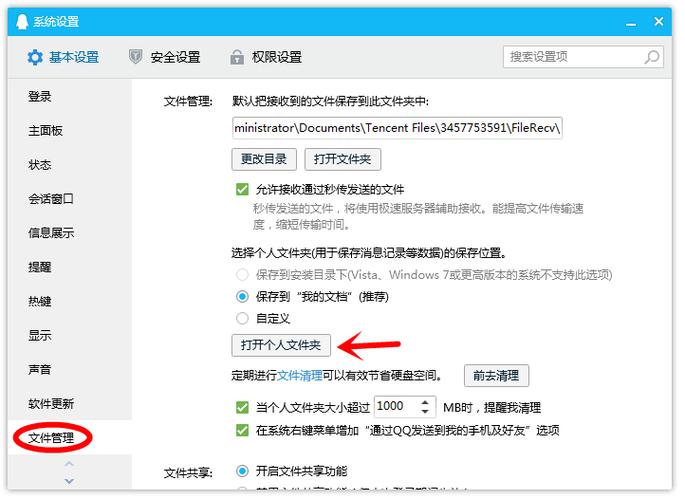Click the 打开文件夹 button

[342, 159]
